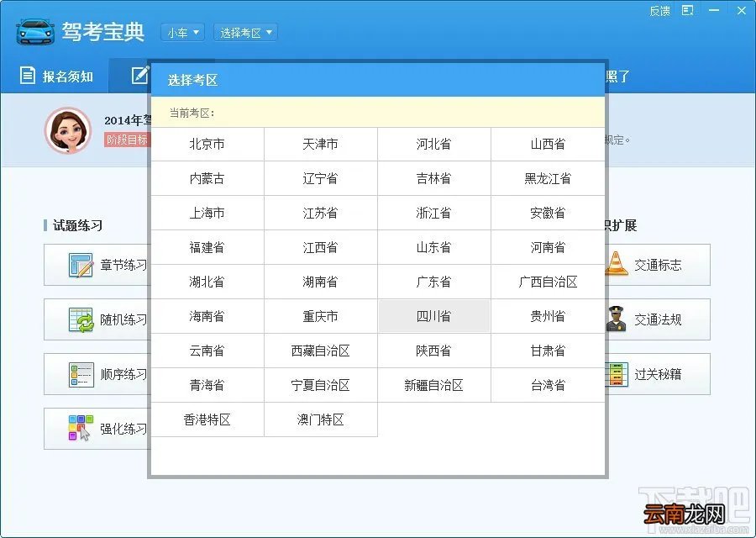Open the 选择考区 region dropdown
Image resolution: width=756 pixels, height=538 pixels.
pos(245,32)
